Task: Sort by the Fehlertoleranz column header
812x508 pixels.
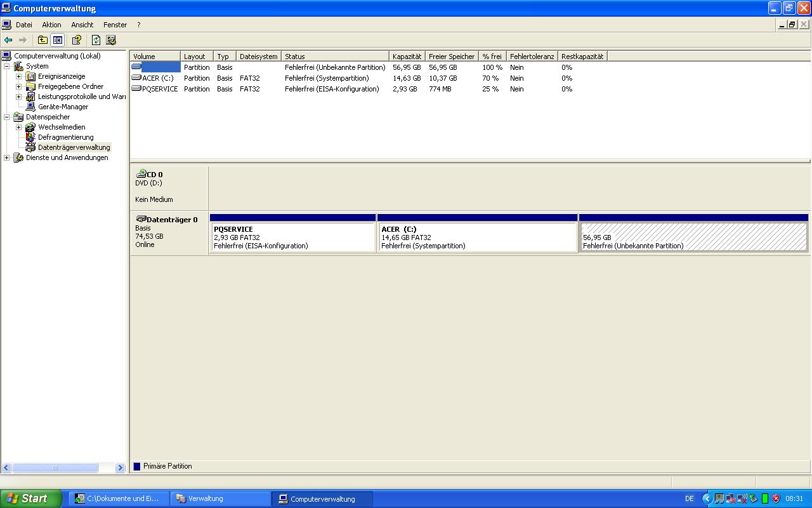Action: pyautogui.click(x=532, y=57)
